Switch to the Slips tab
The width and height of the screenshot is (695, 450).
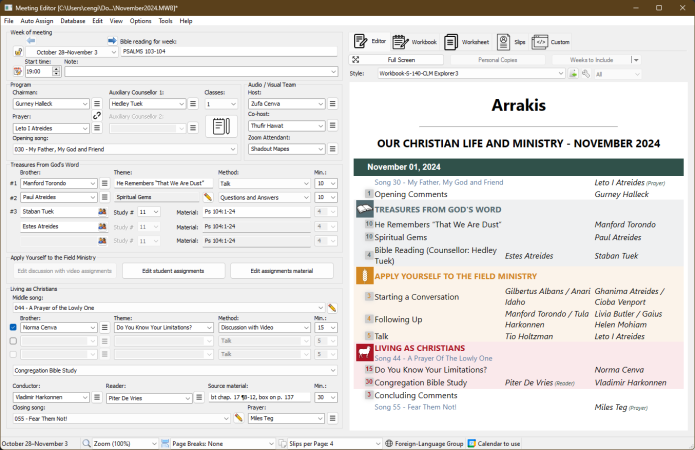[x=511, y=42]
